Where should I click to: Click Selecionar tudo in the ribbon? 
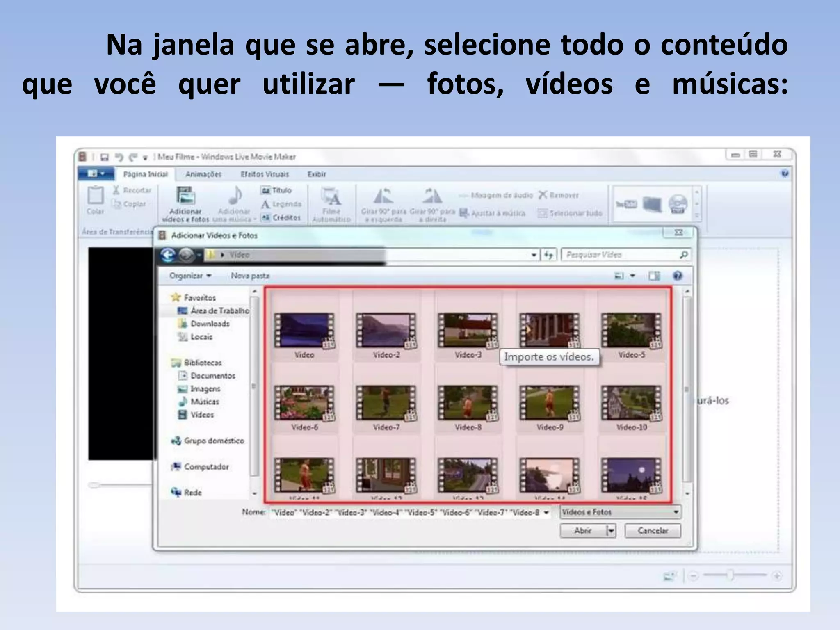[570, 213]
